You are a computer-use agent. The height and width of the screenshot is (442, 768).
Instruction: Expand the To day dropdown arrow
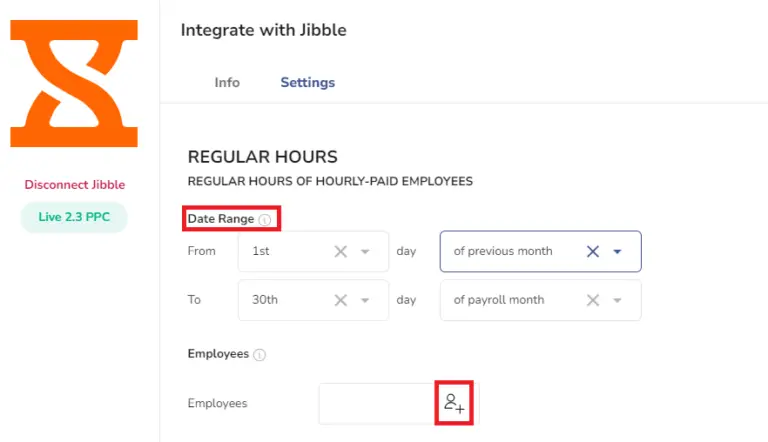pyautogui.click(x=365, y=300)
